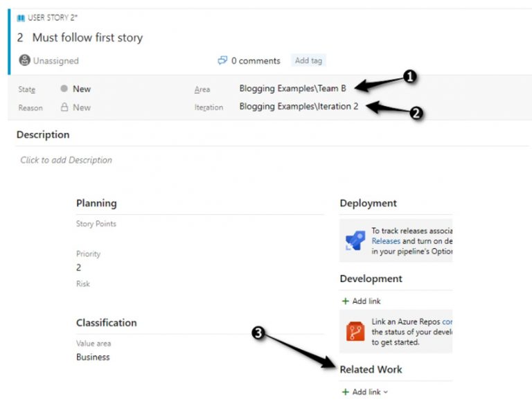Follow the Releases link in Deployment

pyautogui.click(x=386, y=241)
